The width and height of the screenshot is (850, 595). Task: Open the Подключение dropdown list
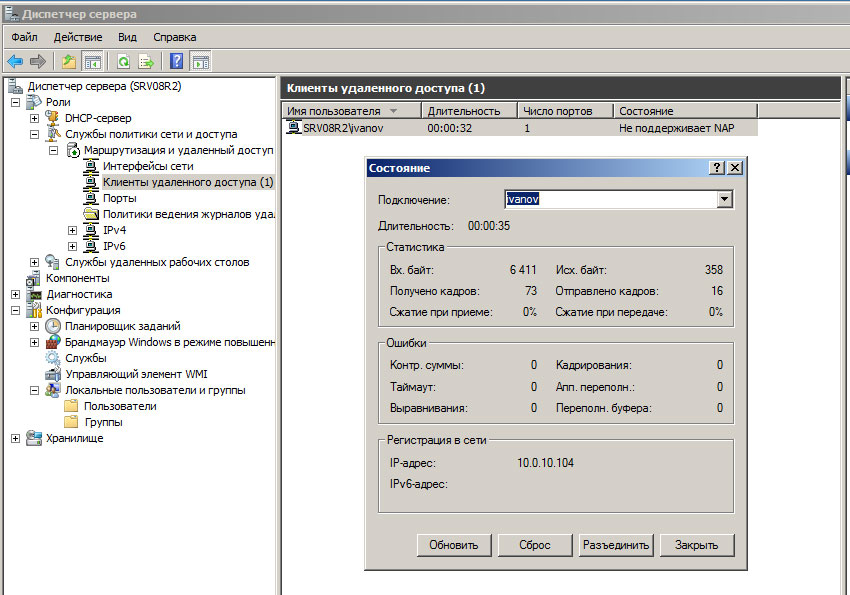[x=725, y=199]
